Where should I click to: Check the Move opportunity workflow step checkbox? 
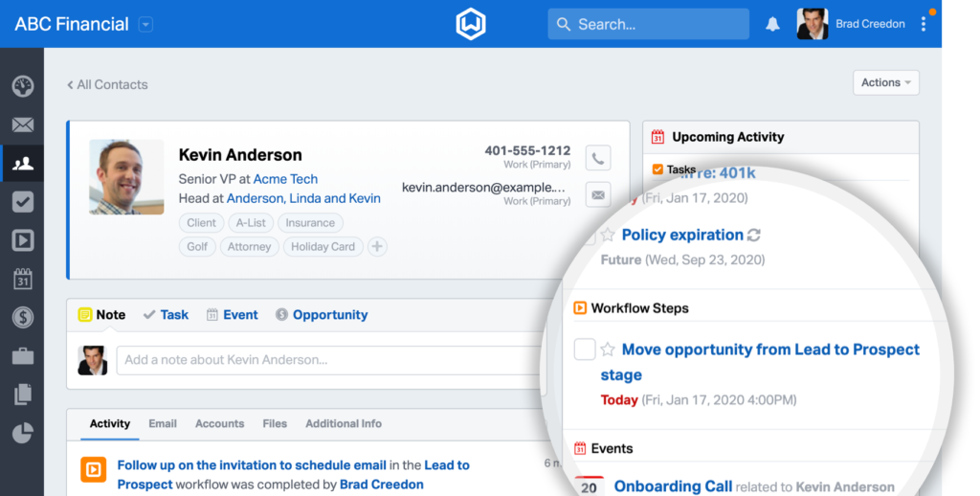tap(585, 349)
